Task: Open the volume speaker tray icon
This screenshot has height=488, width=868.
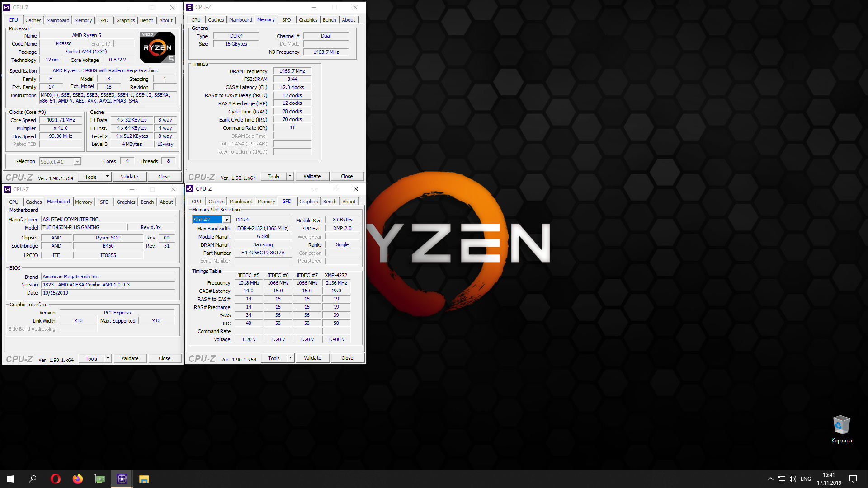Action: point(793,479)
